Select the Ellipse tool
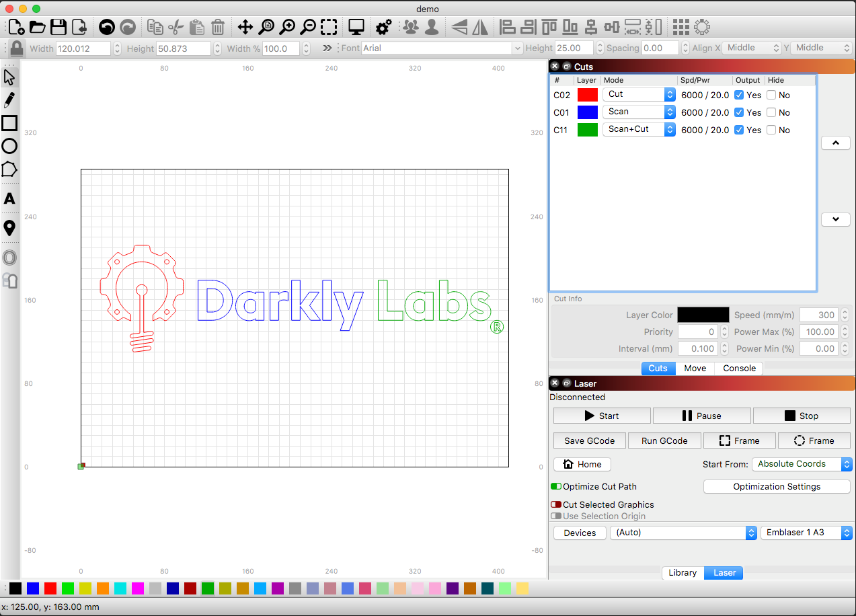Screen dimensions: 856x616 (9, 146)
